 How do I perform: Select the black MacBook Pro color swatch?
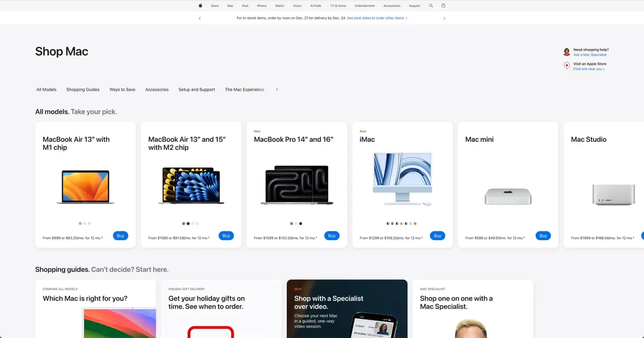(x=301, y=224)
